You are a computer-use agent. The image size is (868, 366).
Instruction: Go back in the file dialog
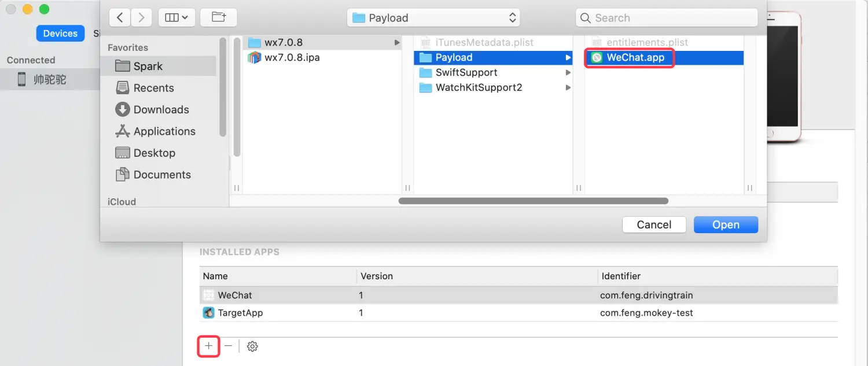click(x=120, y=17)
